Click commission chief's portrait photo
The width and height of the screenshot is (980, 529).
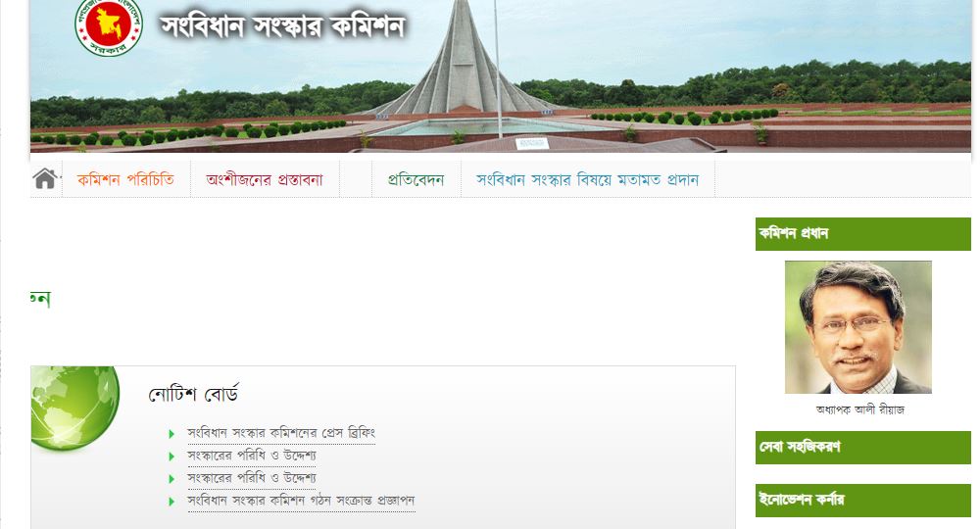(858, 327)
